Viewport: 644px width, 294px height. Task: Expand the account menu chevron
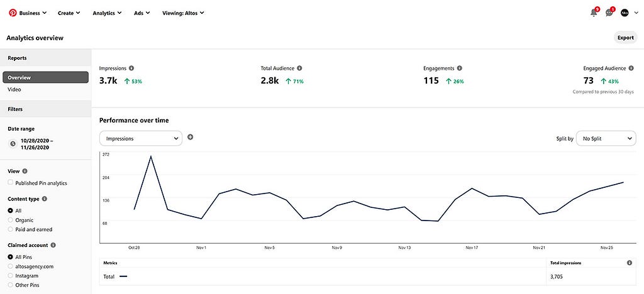coord(636,13)
